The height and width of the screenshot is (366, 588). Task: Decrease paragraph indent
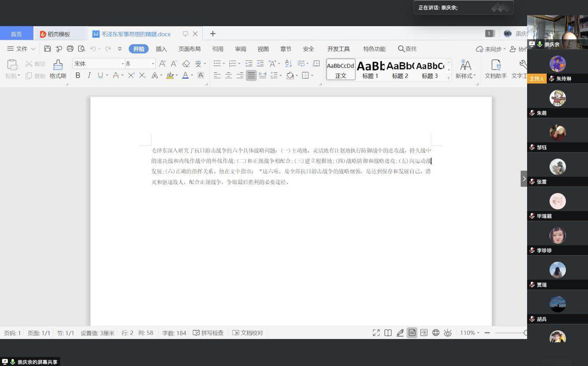[x=249, y=63]
